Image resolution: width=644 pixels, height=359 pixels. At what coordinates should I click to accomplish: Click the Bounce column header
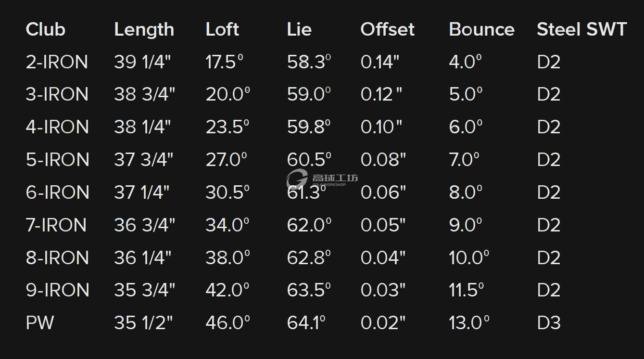[481, 29]
